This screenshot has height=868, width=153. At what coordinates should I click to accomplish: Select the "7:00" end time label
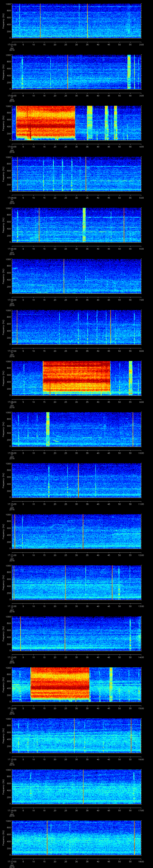pyautogui.click(x=141, y=300)
